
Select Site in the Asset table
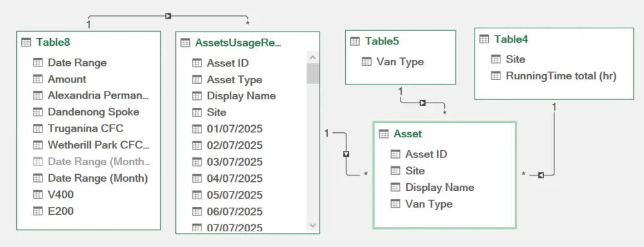(x=415, y=170)
